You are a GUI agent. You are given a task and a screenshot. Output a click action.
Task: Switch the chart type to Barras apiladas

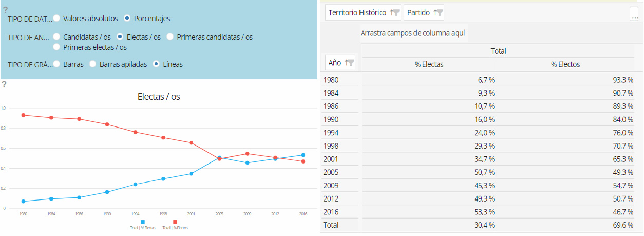pos(93,64)
